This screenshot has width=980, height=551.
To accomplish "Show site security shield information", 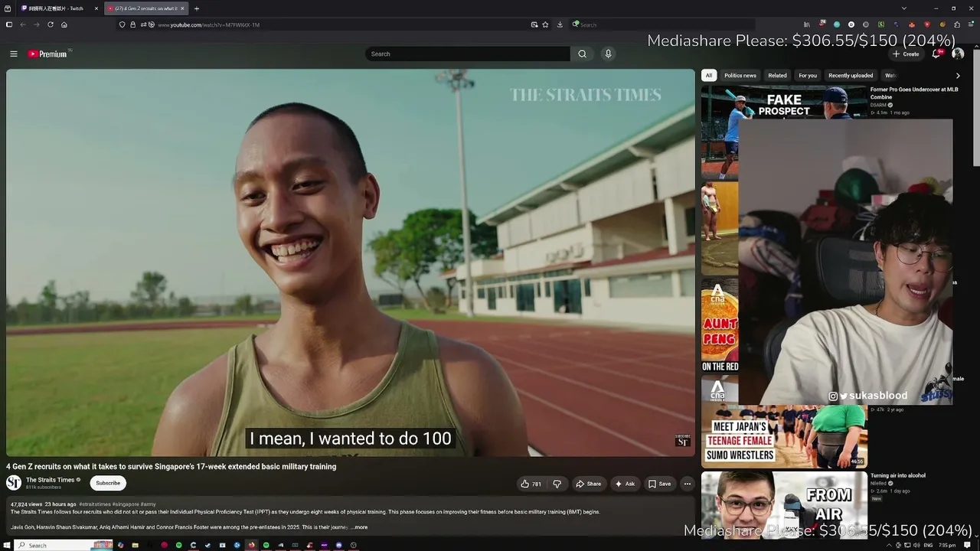I will tap(122, 24).
